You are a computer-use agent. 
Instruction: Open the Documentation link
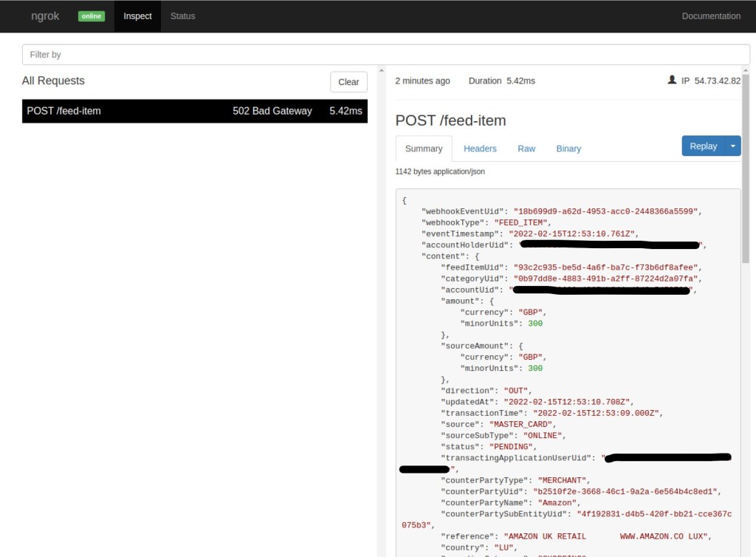(711, 16)
